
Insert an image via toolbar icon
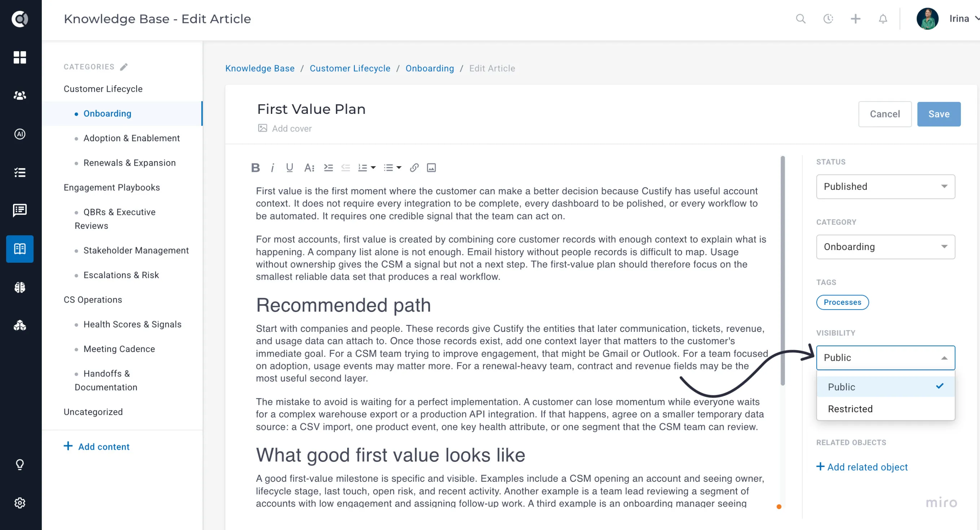(431, 168)
